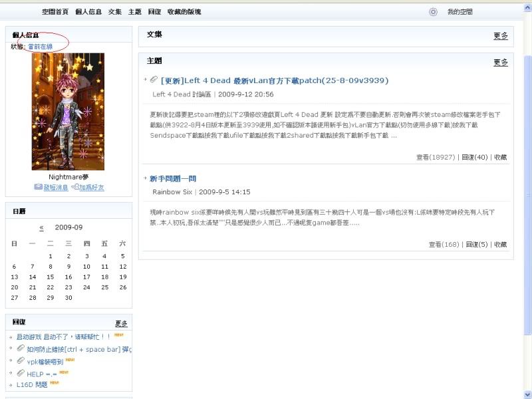Open the 新手問題一問 thread
Viewport: 532px width, 399px height.
(x=173, y=179)
